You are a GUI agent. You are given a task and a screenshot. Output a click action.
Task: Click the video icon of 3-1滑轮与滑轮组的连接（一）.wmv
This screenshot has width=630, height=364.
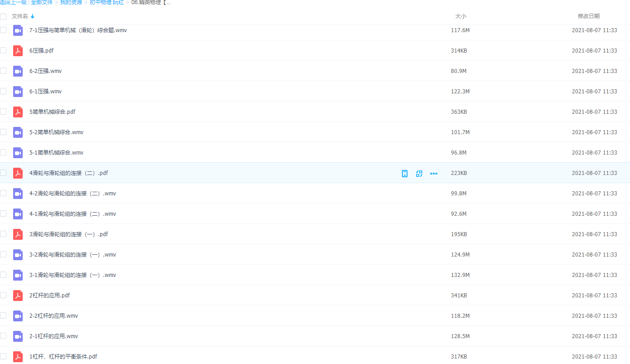[x=18, y=275]
